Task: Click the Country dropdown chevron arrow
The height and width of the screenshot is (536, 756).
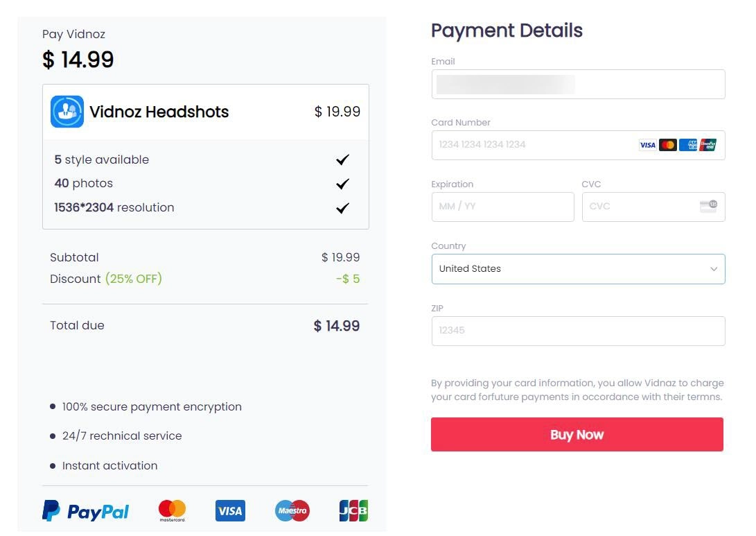Action: point(714,269)
